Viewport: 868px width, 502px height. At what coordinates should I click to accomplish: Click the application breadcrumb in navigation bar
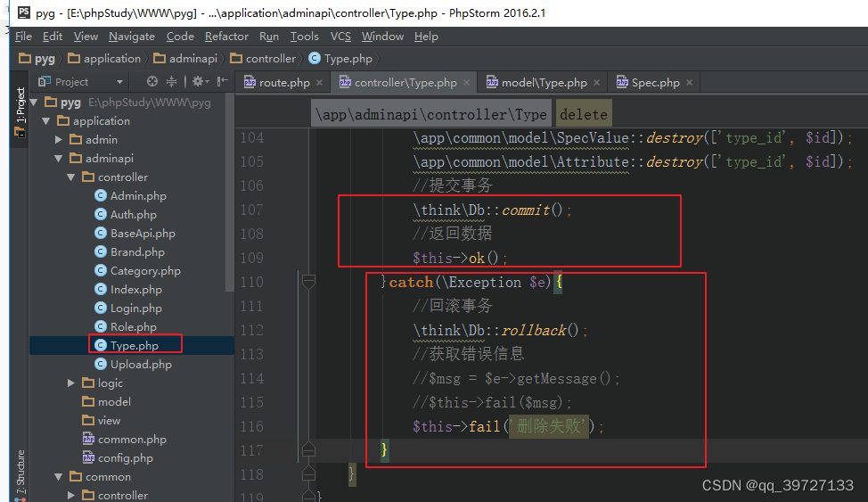(x=104, y=59)
